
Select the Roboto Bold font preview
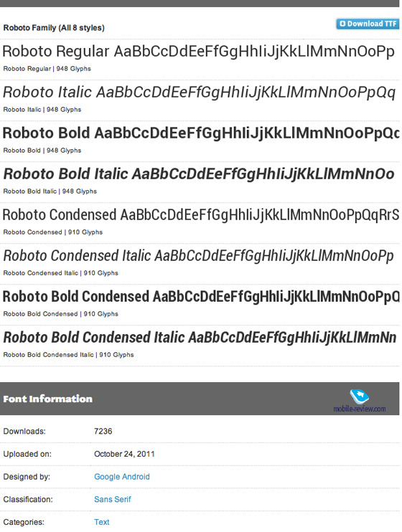[201, 133]
